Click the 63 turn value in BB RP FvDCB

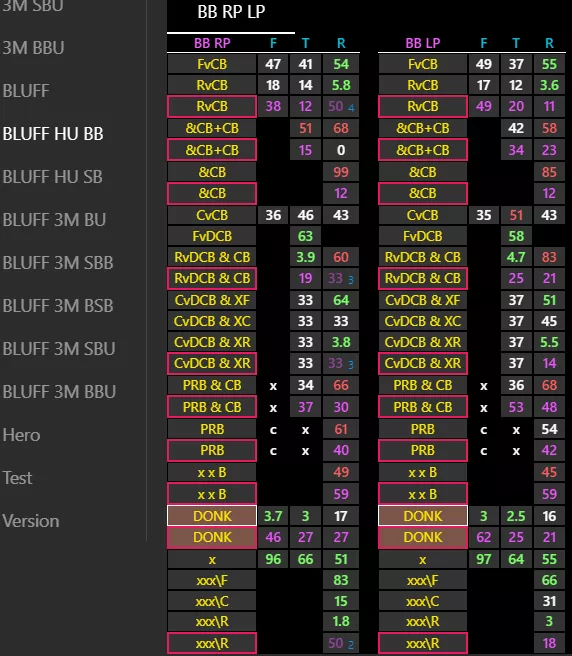[305, 236]
